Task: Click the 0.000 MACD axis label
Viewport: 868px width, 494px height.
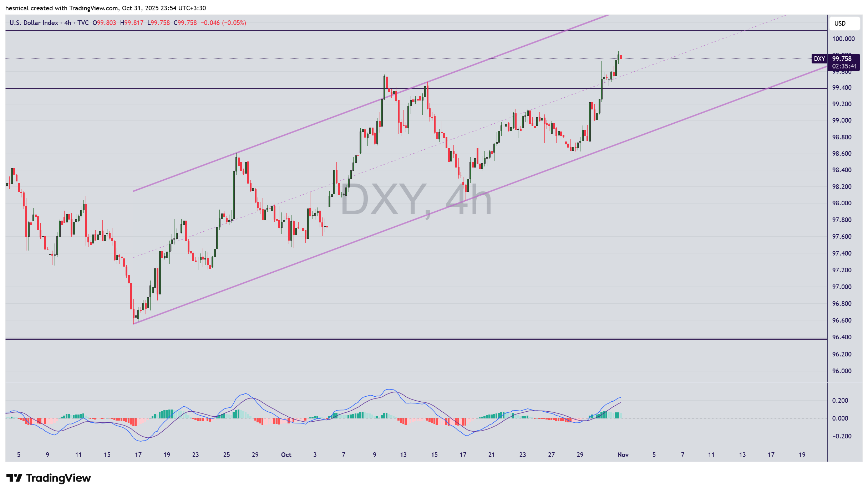Action: [840, 418]
